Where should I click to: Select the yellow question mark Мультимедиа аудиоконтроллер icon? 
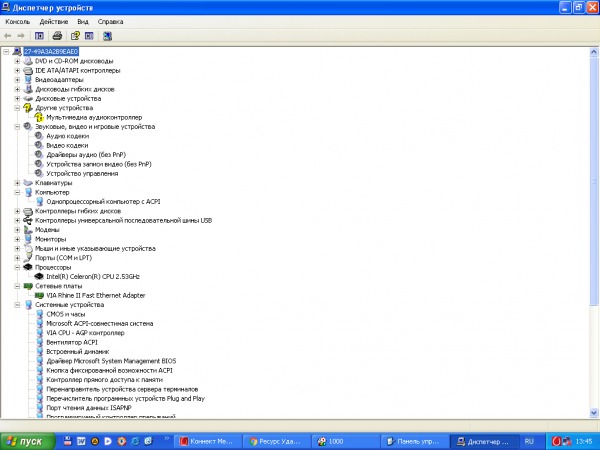point(39,117)
